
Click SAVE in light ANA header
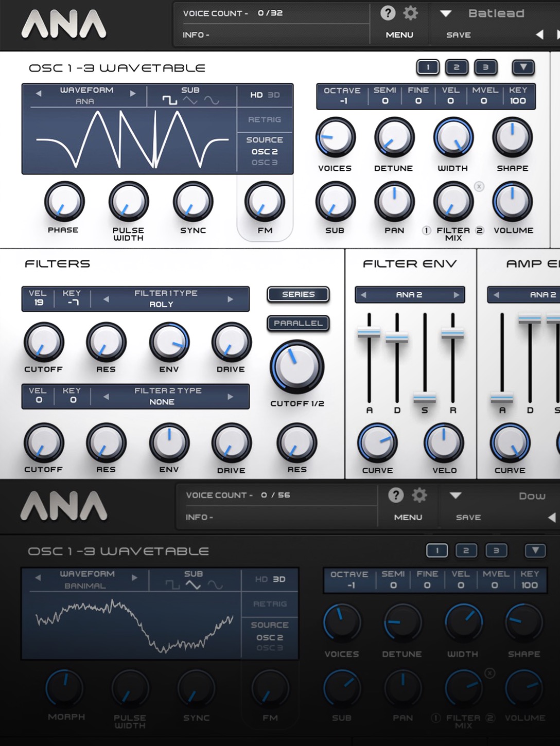[459, 35]
